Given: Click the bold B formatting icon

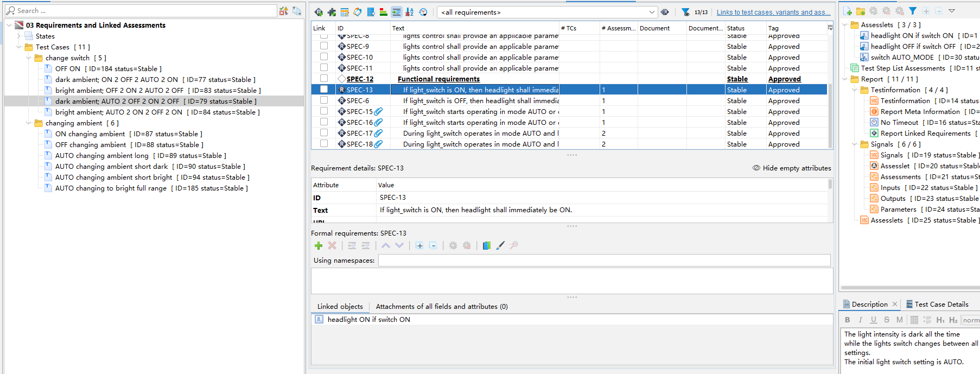Looking at the screenshot, I should tap(848, 320).
